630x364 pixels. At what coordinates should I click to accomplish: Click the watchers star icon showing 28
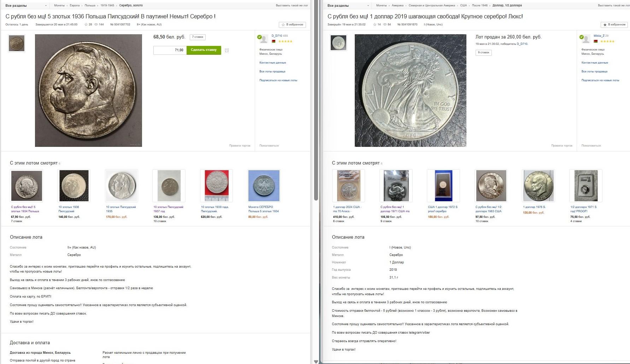pos(86,25)
